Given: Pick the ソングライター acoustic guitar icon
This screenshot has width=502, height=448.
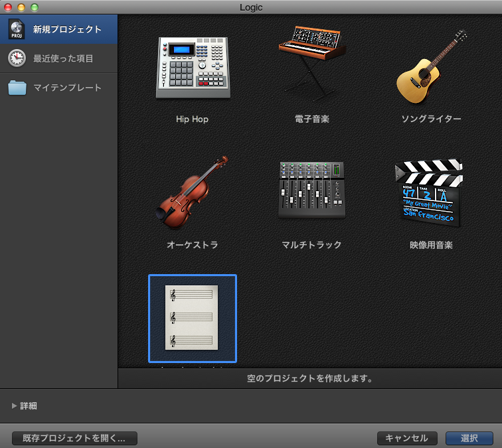Looking at the screenshot, I should (x=431, y=66).
